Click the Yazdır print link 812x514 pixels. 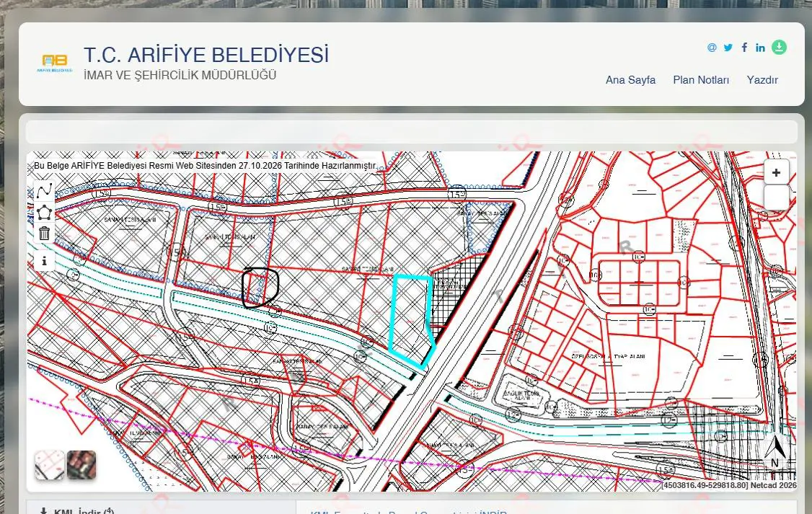[762, 80]
